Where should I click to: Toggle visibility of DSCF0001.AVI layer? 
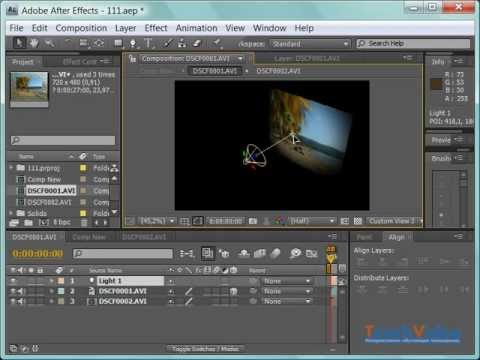coord(13,291)
